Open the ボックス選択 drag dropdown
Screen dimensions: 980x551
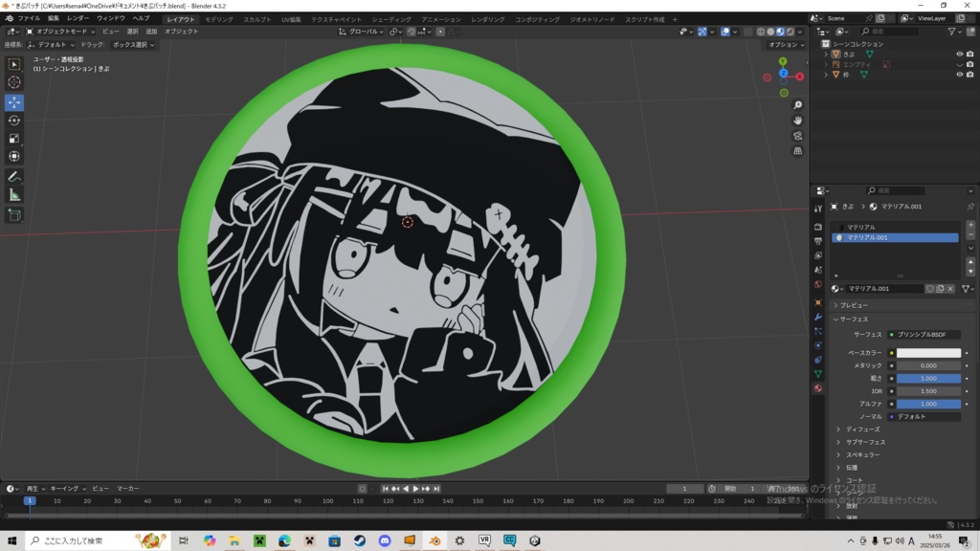133,45
